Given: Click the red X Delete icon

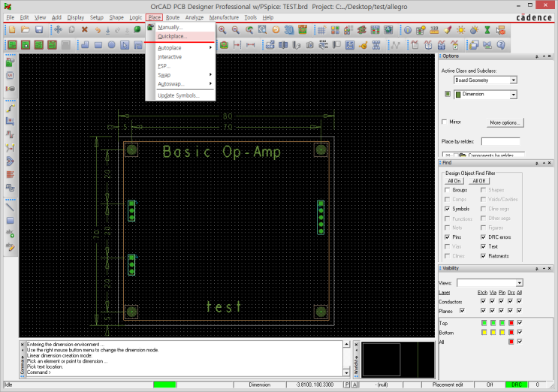Looking at the screenshot, I should point(84,30).
